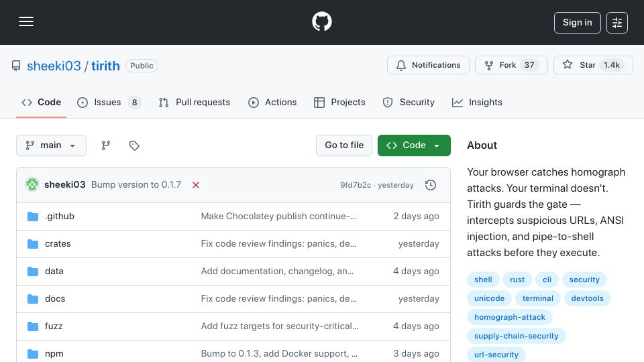Fork the repository

click(x=511, y=65)
